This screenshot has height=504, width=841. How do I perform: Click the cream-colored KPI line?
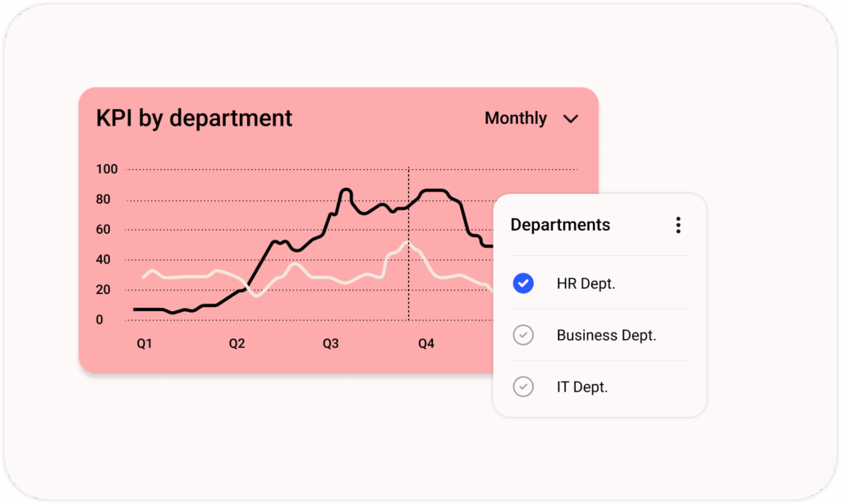189,277
